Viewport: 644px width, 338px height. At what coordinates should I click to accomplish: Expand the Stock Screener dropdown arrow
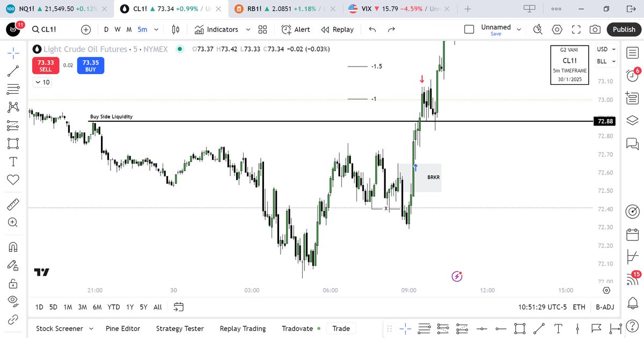click(91, 328)
